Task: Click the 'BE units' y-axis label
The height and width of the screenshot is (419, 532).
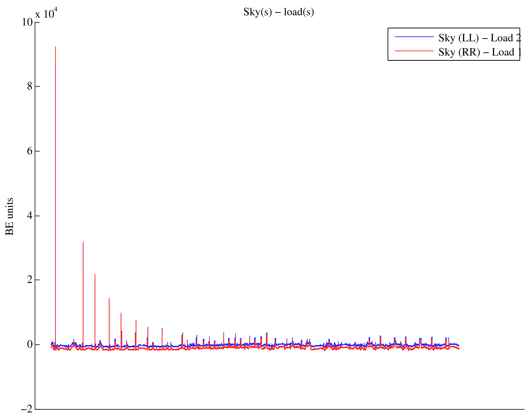Action: pyautogui.click(x=10, y=216)
